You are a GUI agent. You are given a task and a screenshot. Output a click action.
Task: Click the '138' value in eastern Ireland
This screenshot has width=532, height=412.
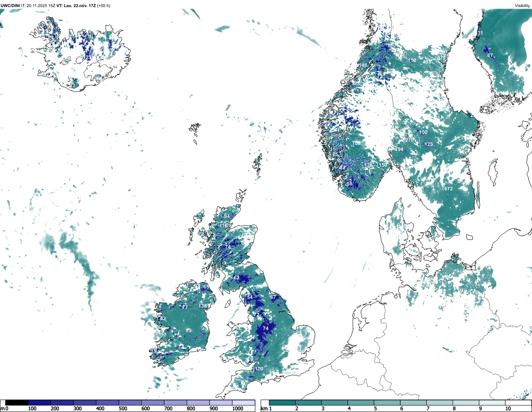[202, 306]
